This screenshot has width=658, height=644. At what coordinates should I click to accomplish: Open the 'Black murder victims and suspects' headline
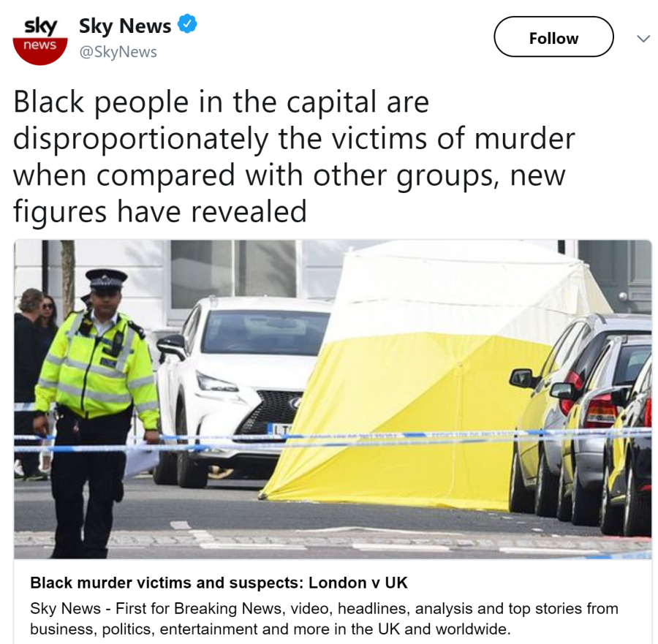point(219,583)
